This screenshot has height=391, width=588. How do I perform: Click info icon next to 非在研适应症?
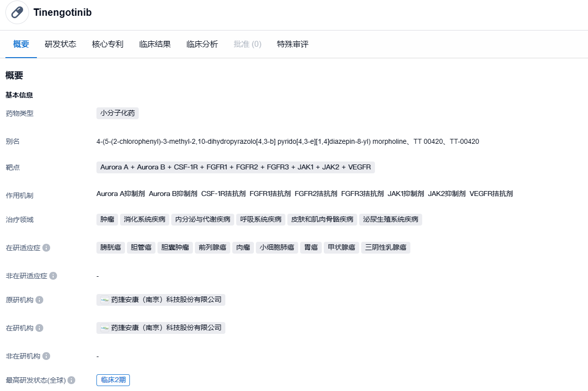(53, 276)
